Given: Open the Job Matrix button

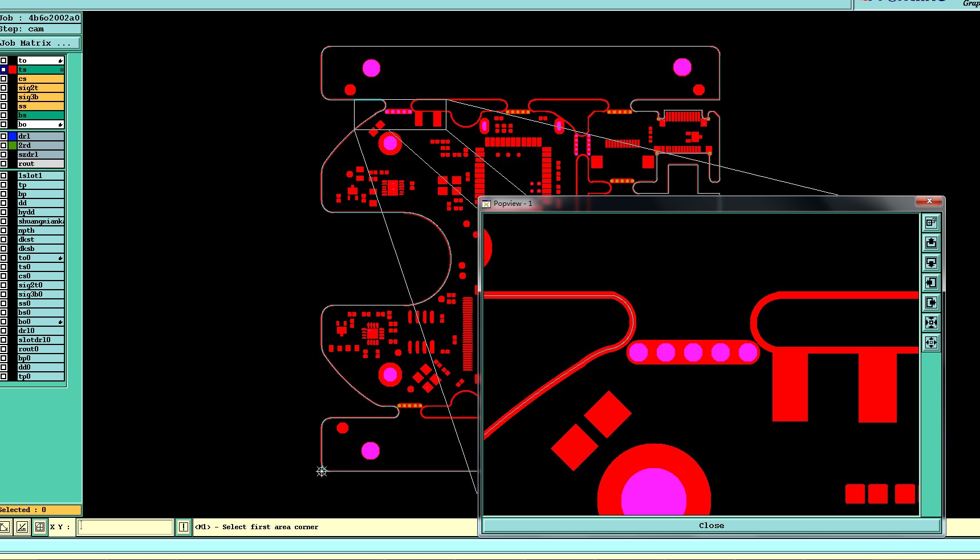Looking at the screenshot, I should click(40, 43).
